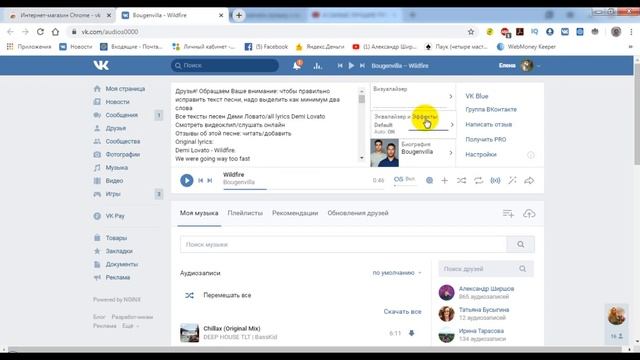Expand the Ещё footer dropdown

[130, 326]
